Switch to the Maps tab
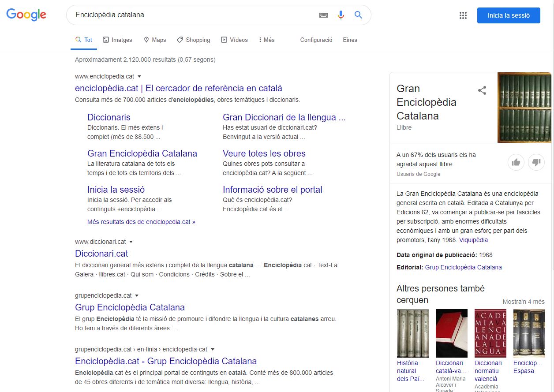The height and width of the screenshot is (392, 554). tap(155, 40)
